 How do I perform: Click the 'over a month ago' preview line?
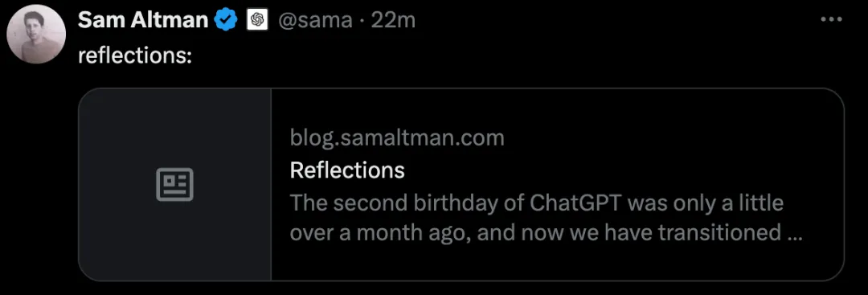[x=546, y=232]
